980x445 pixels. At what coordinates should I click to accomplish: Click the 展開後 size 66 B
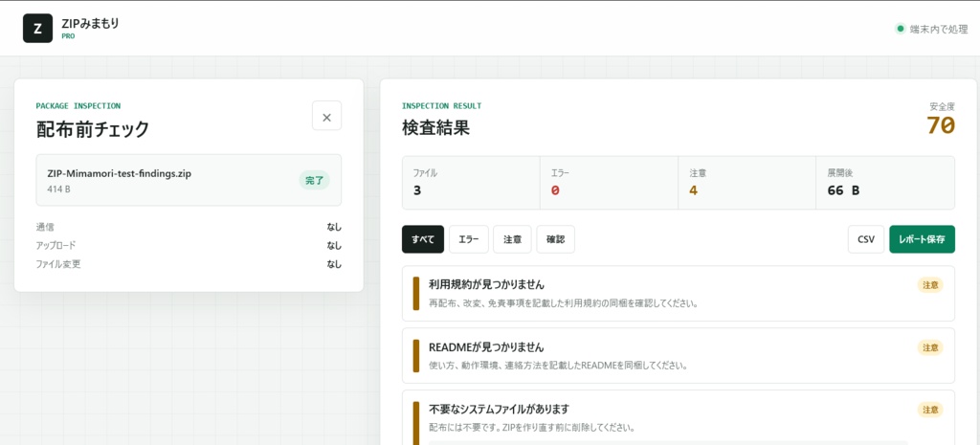[843, 190]
